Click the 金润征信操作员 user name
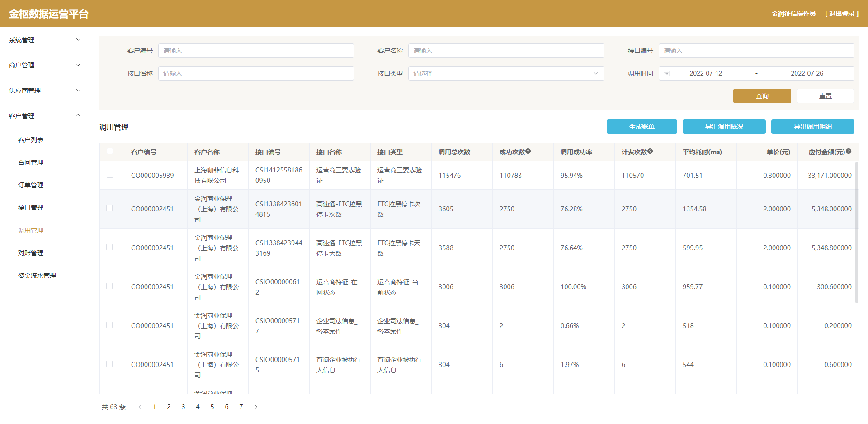 793,14
